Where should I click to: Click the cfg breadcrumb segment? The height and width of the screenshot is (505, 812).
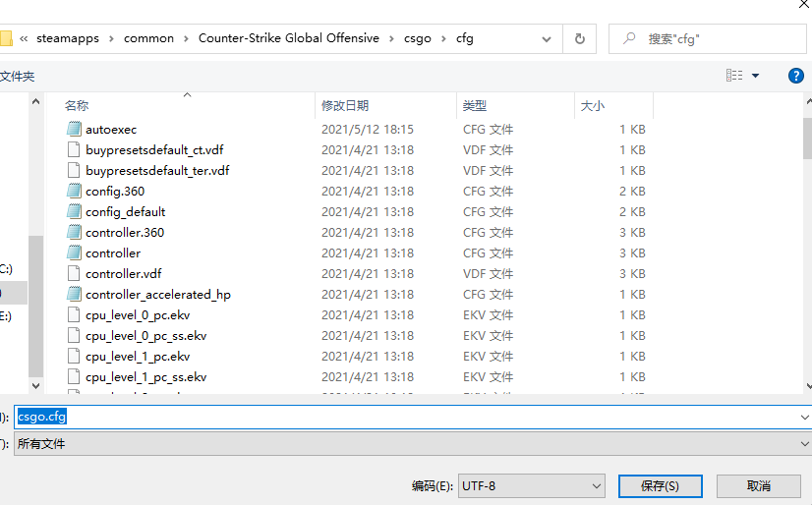pos(465,38)
